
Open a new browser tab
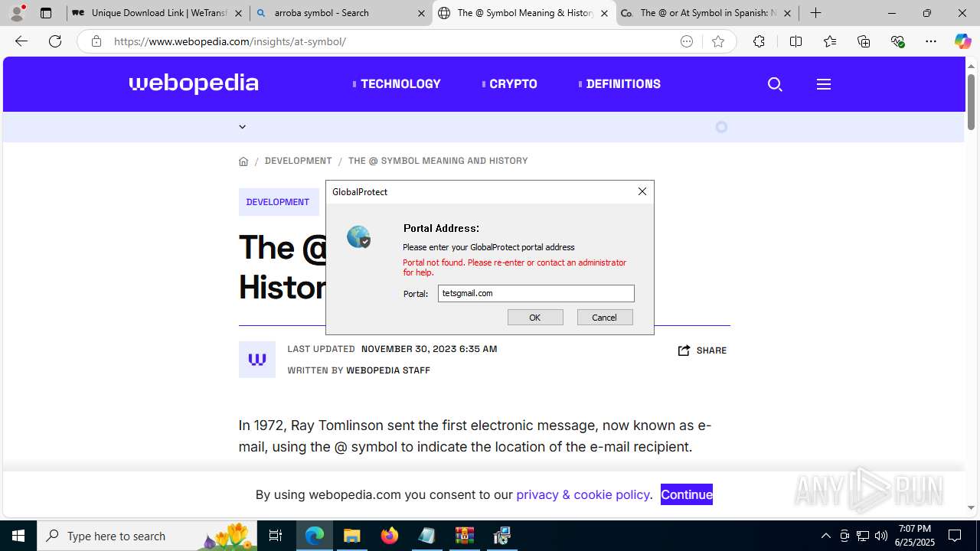tap(816, 13)
